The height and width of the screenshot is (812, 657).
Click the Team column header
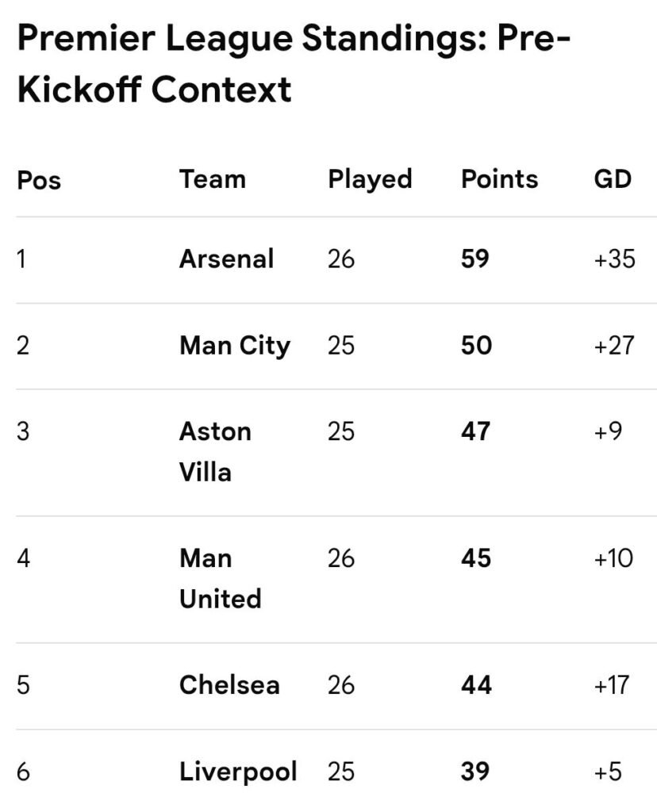(x=212, y=178)
